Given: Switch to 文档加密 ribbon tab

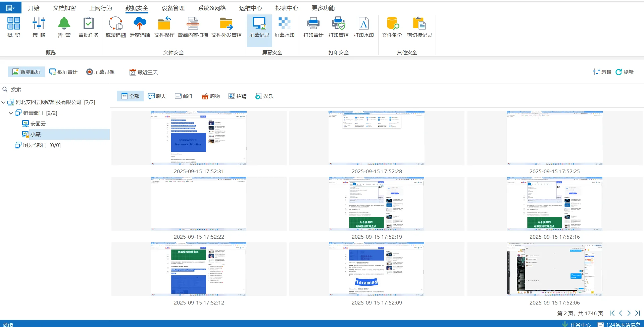Looking at the screenshot, I should point(64,8).
